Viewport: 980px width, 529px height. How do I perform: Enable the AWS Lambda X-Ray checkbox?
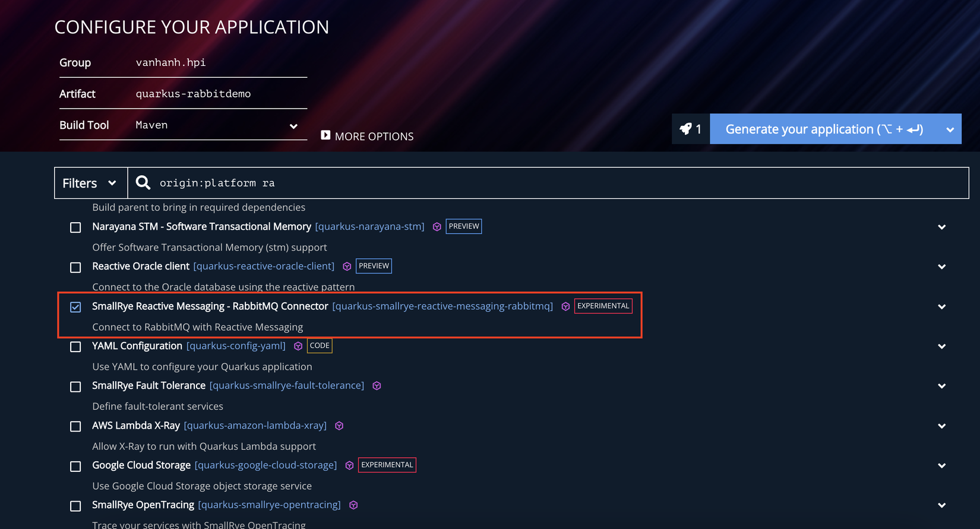coord(75,426)
